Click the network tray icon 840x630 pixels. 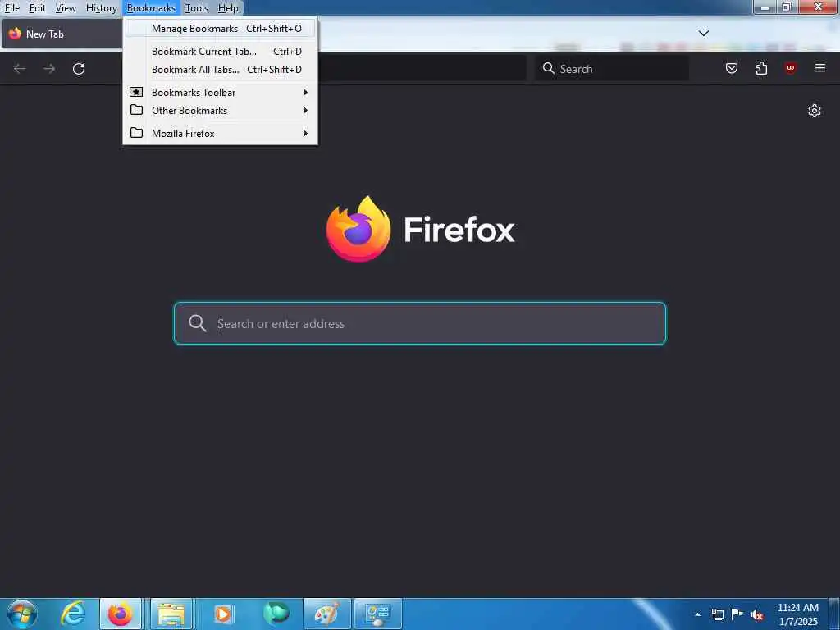(x=717, y=614)
